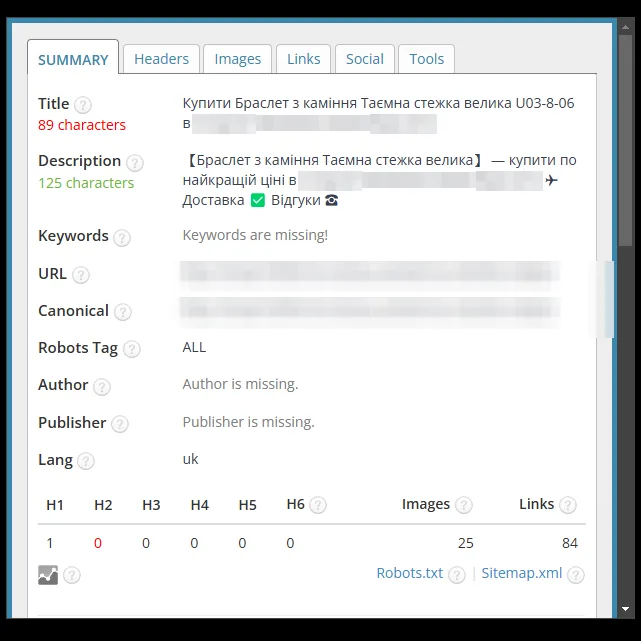Click the H2 column header
641x641 pixels.
tap(103, 505)
